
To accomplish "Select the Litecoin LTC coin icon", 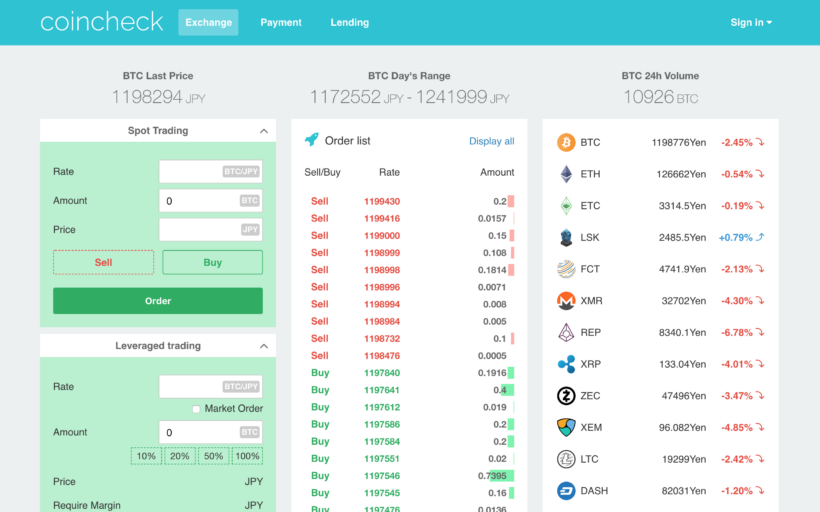I will point(566,459).
